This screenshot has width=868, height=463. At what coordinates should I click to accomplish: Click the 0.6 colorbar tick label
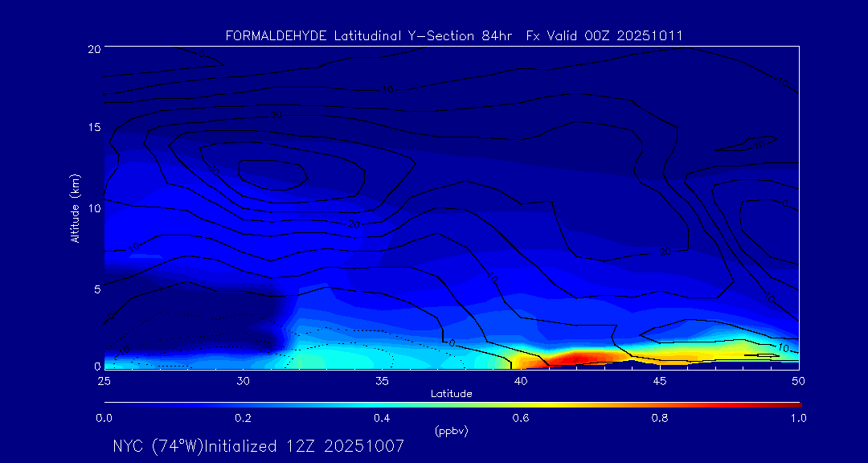point(521,418)
